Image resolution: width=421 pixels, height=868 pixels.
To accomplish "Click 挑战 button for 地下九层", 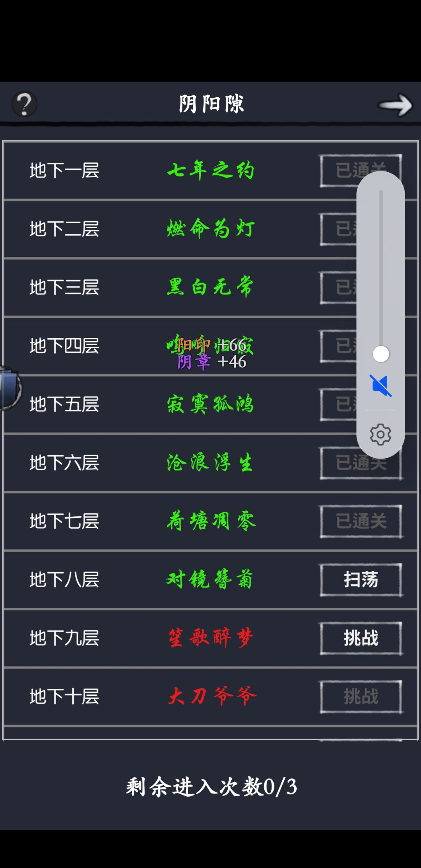I will click(361, 638).
